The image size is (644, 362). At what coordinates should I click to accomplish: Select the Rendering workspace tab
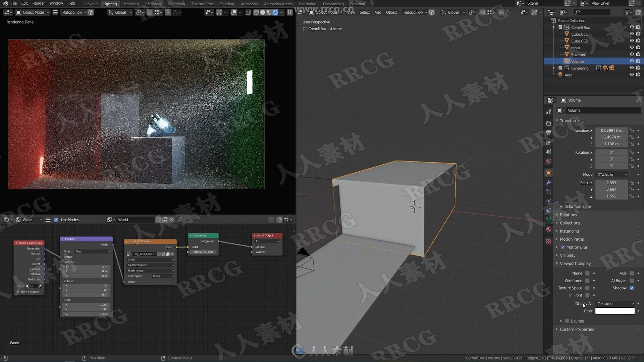coord(307,4)
